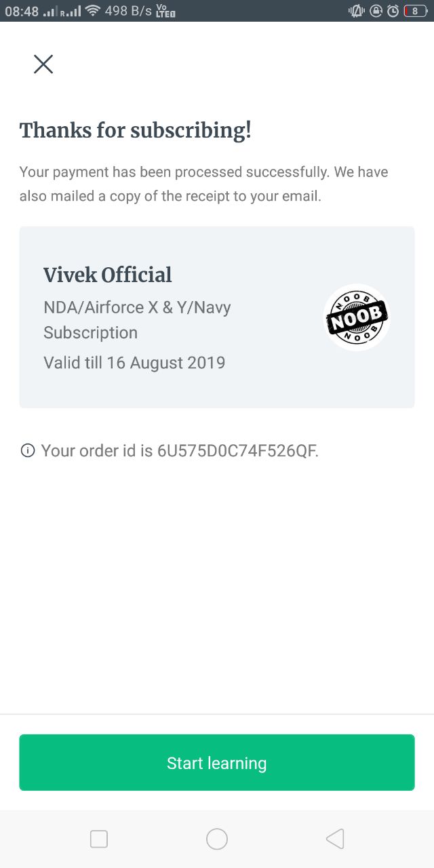Viewport: 434px width, 868px height.
Task: Tap the battery indicator in status bar
Action: coord(415,11)
